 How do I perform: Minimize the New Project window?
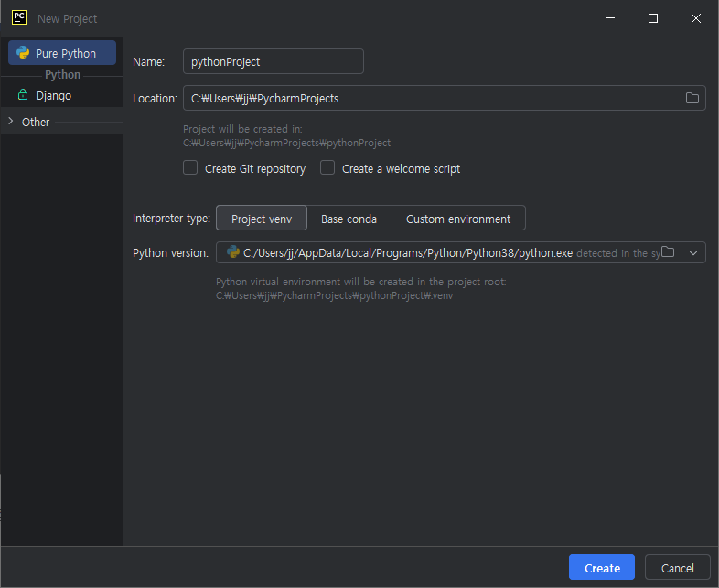click(610, 18)
